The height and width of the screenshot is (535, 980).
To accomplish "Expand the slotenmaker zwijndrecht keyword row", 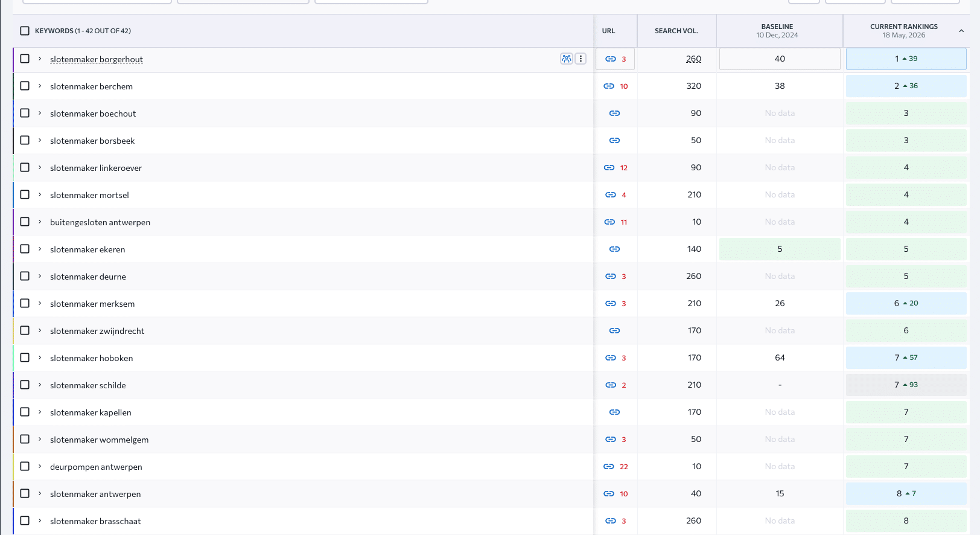I will click(40, 330).
